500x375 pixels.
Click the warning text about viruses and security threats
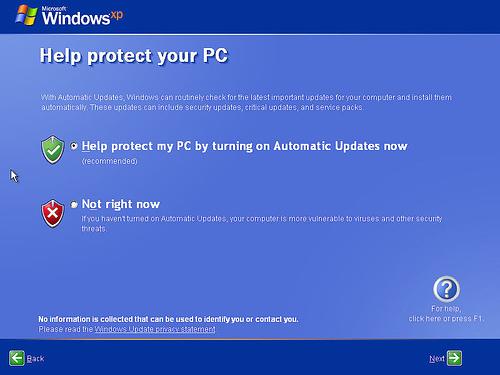point(262,224)
